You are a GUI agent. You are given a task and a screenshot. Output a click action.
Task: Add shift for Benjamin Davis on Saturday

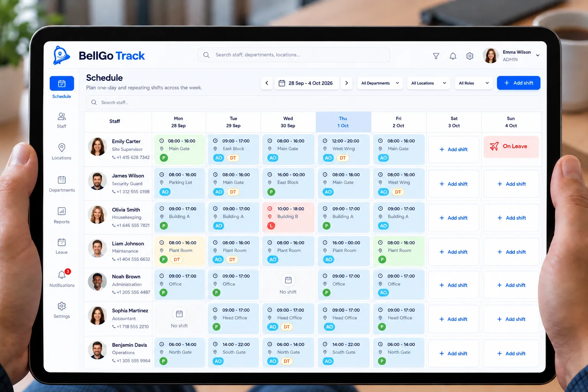(454, 354)
